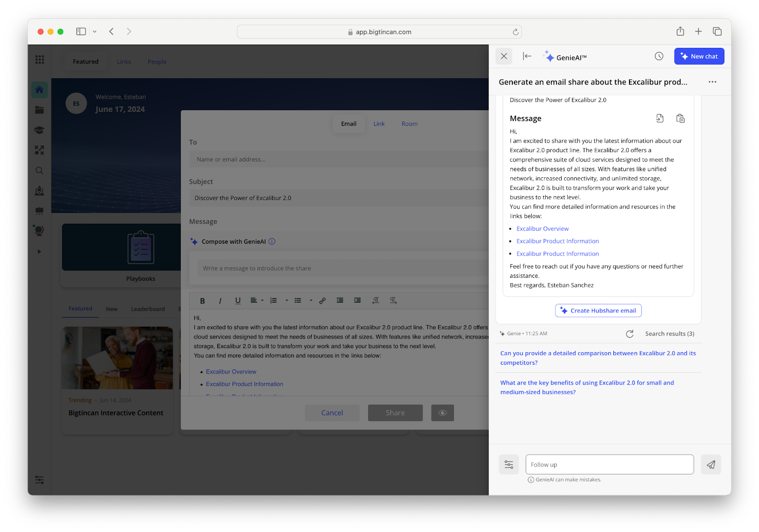Open GenieAI chat history clock icon
The image size is (759, 532).
pyautogui.click(x=659, y=56)
